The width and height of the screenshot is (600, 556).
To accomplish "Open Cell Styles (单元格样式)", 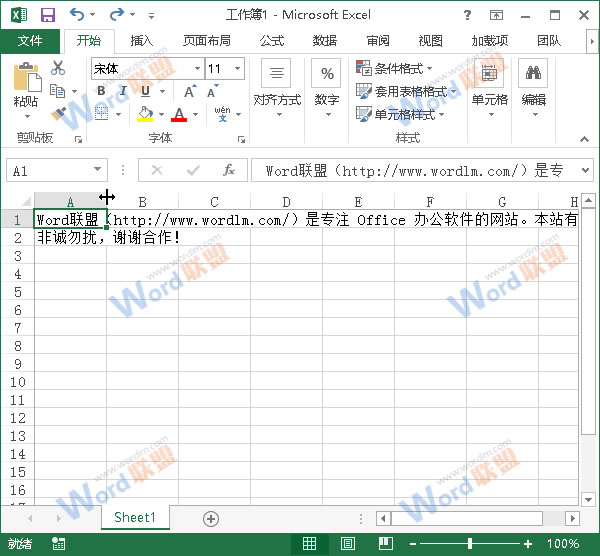I will tap(399, 114).
